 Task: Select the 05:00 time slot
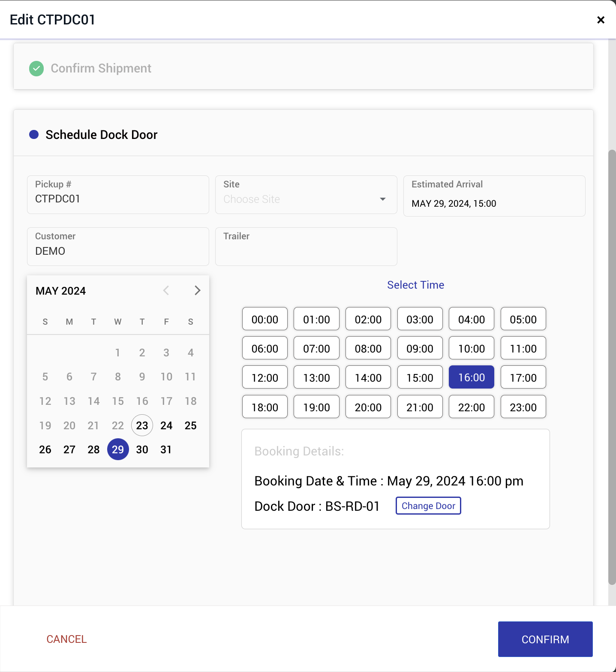click(x=523, y=319)
